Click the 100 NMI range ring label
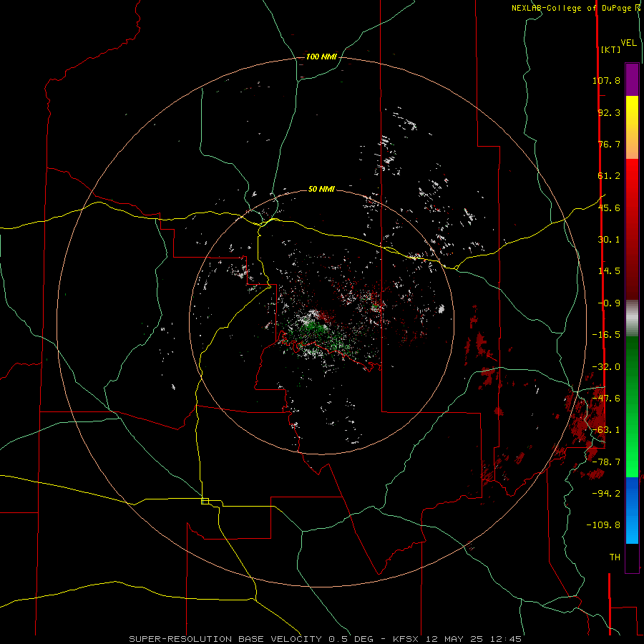Screen dimensions: 644x644 tap(321, 57)
